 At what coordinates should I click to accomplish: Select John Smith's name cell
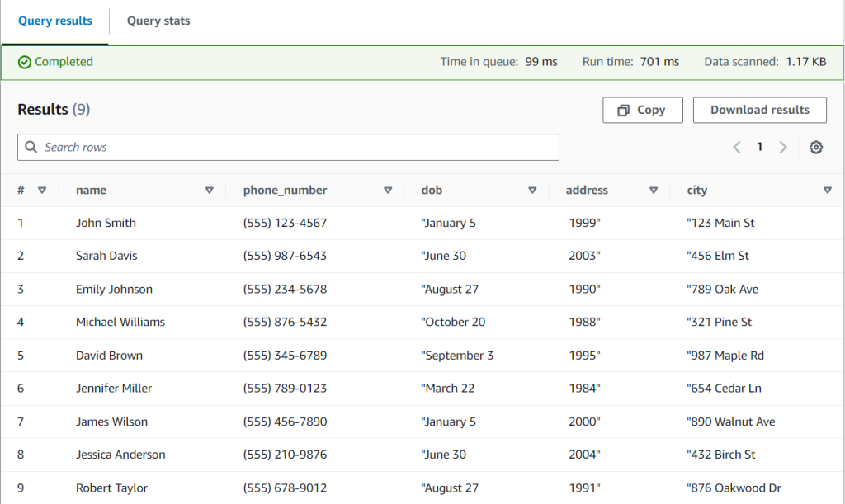point(106,223)
